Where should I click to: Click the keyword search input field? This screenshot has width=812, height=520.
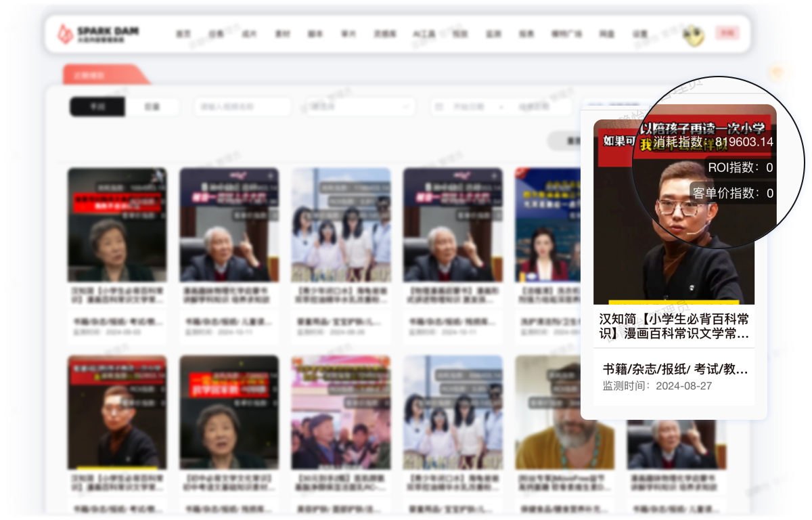point(242,107)
